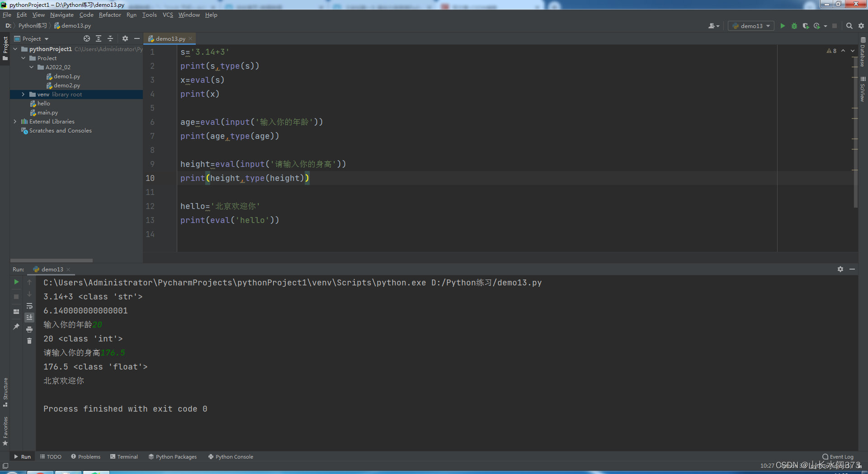
Task: Open the File menu
Action: coord(7,14)
